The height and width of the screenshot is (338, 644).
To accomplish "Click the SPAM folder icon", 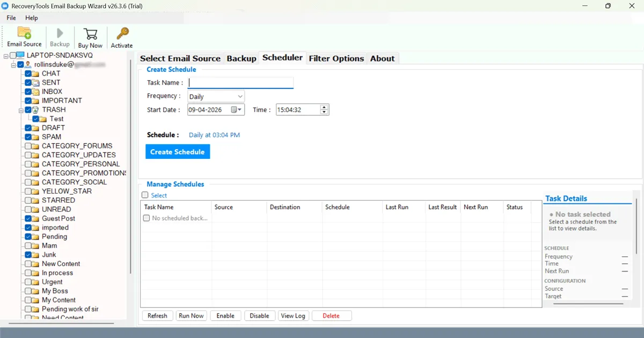I will coord(36,137).
